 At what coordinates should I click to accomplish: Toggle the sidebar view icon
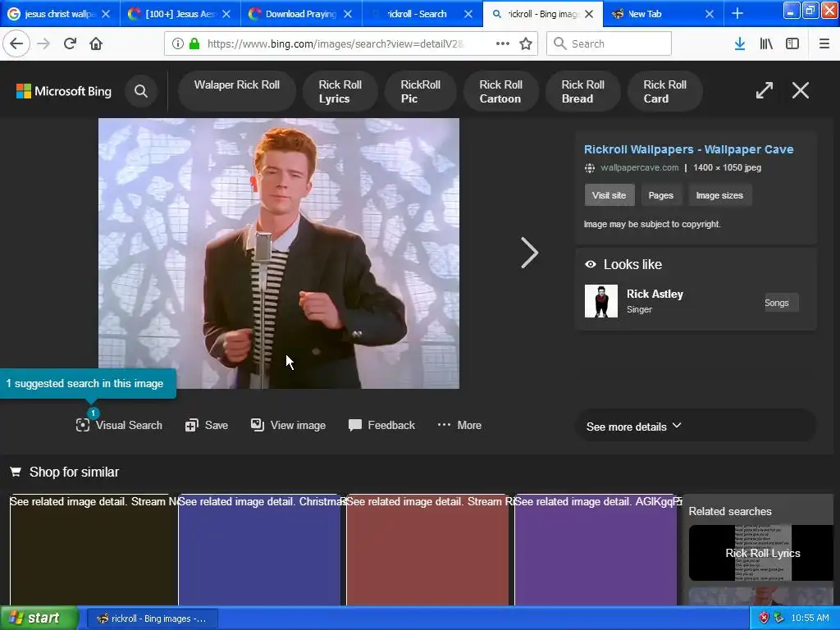coord(792,44)
